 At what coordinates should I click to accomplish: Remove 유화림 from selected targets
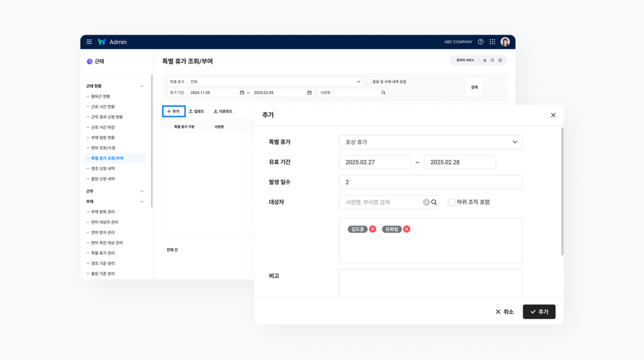(x=406, y=229)
